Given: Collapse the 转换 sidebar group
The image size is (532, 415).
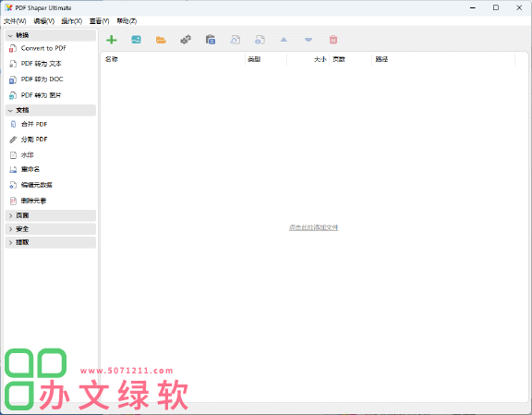Looking at the screenshot, I should (51, 35).
